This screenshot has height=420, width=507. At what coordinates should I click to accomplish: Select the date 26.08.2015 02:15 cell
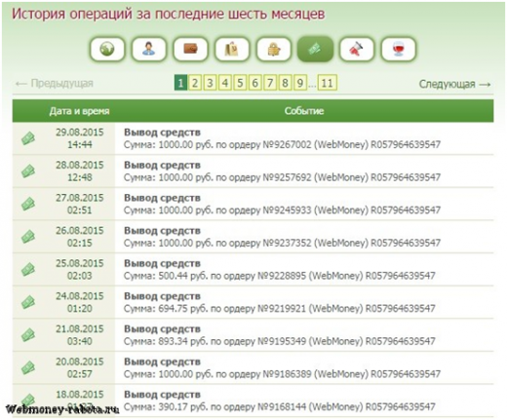click(x=80, y=237)
